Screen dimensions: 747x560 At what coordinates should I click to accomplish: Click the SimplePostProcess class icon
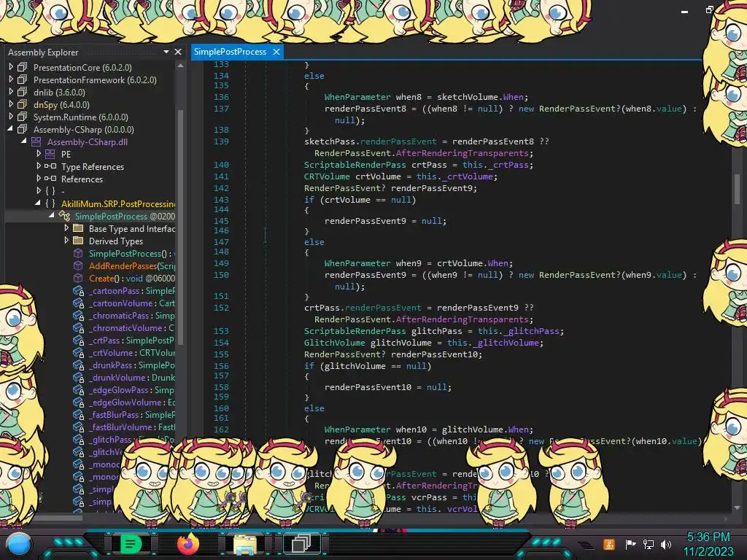click(64, 216)
